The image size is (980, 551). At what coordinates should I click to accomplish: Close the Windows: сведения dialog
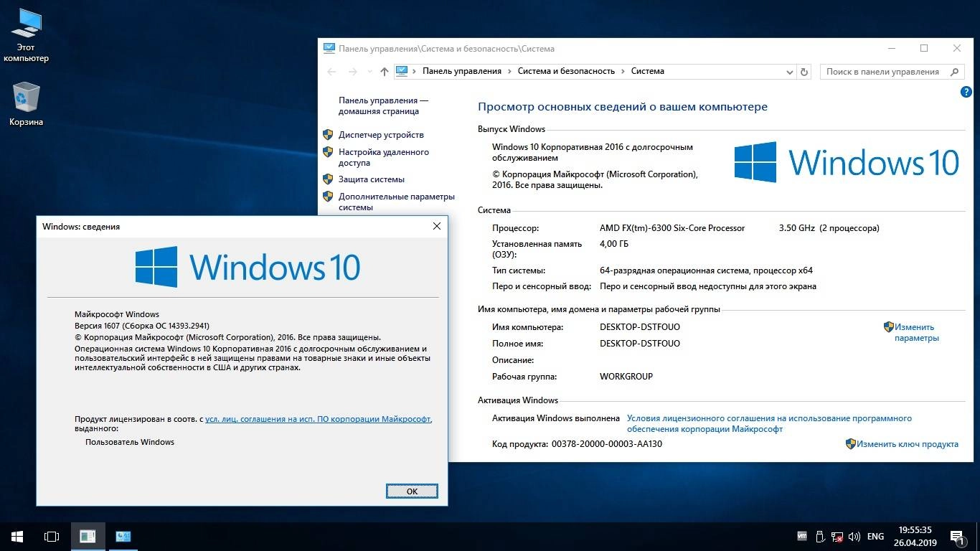(436, 226)
